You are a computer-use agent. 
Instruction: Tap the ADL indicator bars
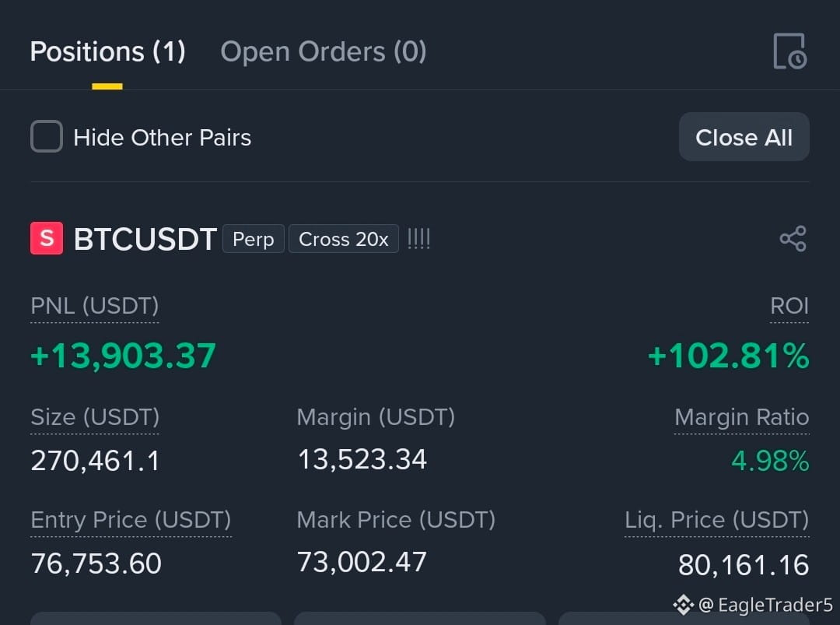(419, 238)
